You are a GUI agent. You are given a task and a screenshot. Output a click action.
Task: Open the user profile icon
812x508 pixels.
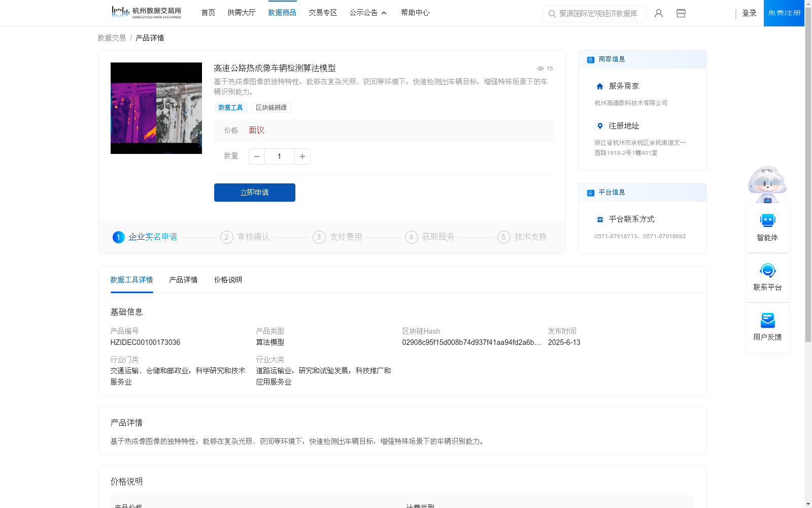tap(659, 13)
